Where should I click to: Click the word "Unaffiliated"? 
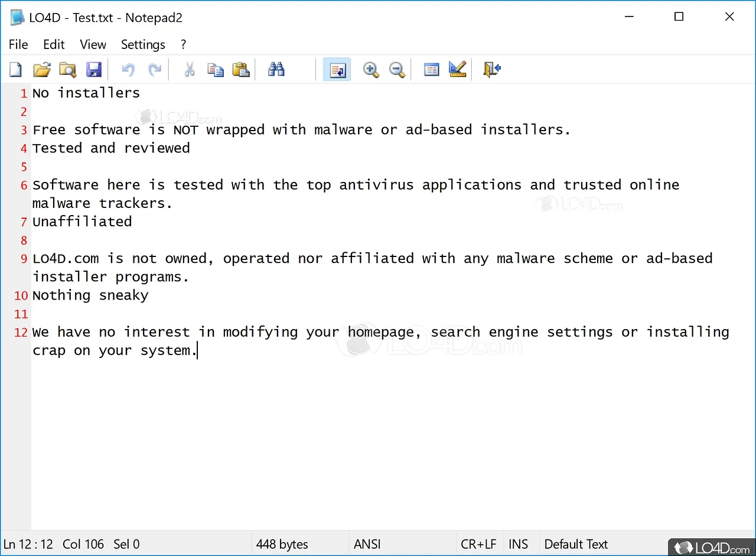(82, 222)
